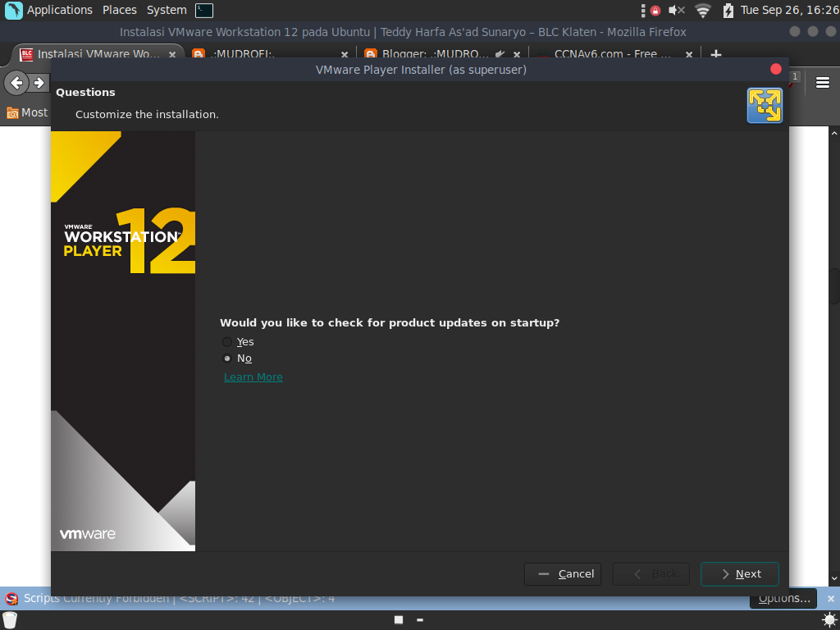The height and width of the screenshot is (630, 840).
Task: Click the white square workspace indicator
Action: (399, 620)
